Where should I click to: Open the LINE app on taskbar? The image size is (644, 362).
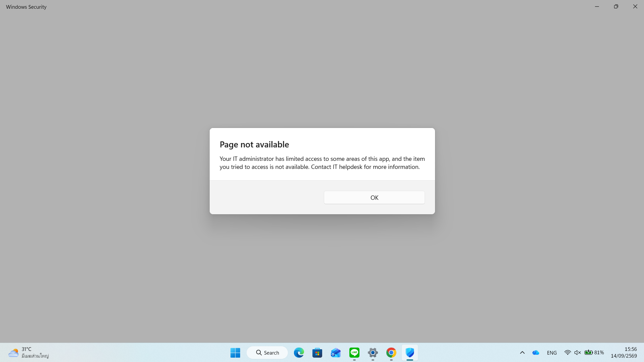(x=354, y=353)
